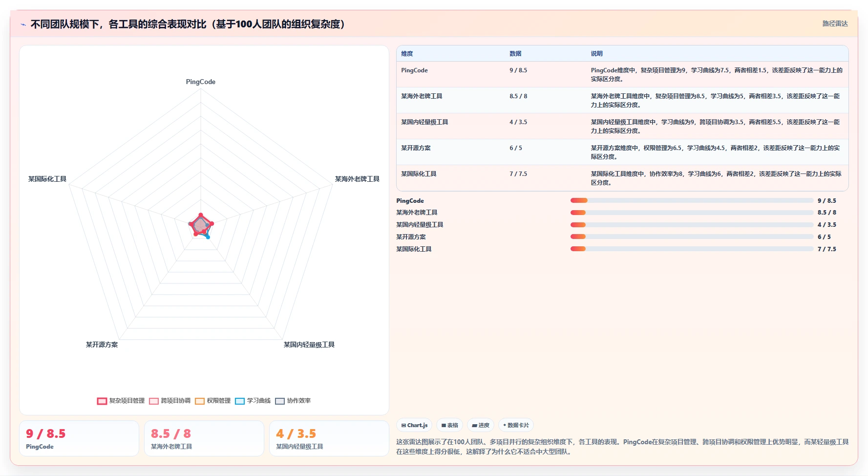The width and height of the screenshot is (868, 476).
Task: Click the 某国内轻量级工具 progress bar
Action: coord(692,225)
